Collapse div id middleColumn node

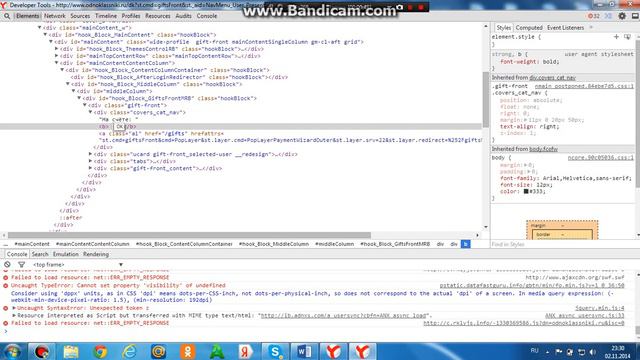[x=74, y=91]
